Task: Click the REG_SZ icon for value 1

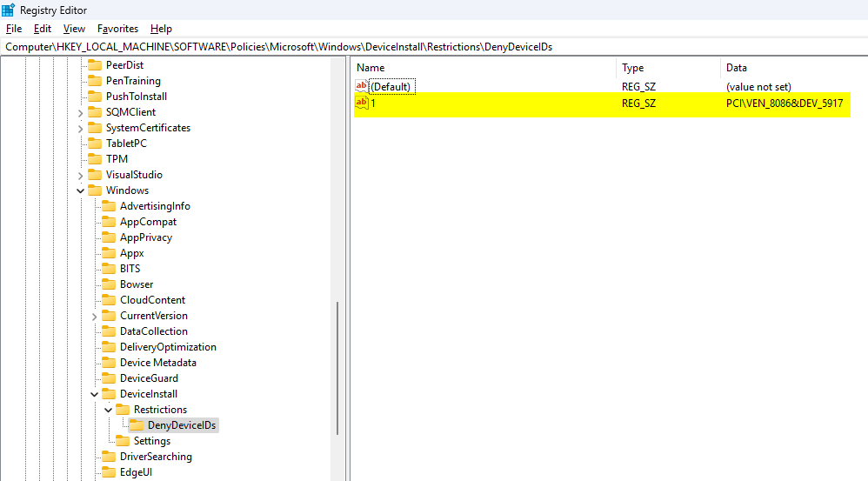Action: pos(362,104)
